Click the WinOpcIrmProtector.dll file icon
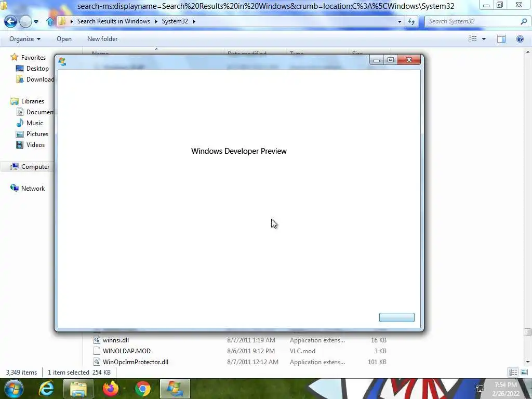Image resolution: width=532 pixels, height=399 pixels. point(97,362)
